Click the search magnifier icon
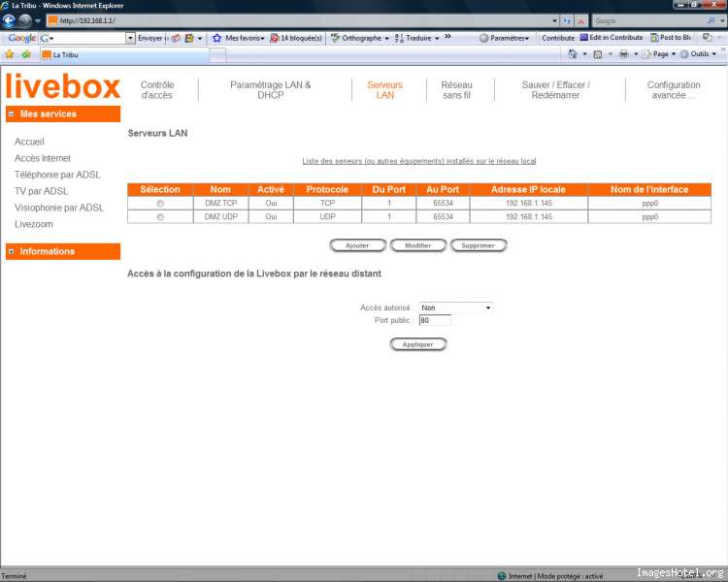 [x=711, y=21]
